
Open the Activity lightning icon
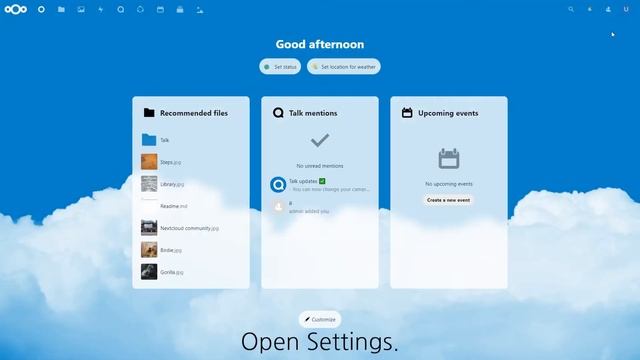coord(100,9)
